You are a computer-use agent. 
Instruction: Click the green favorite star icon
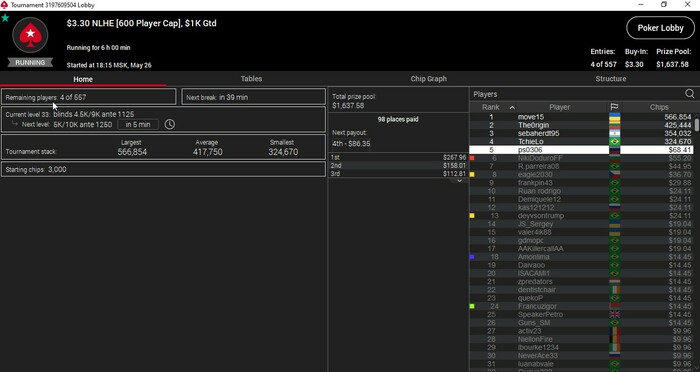coord(5,18)
